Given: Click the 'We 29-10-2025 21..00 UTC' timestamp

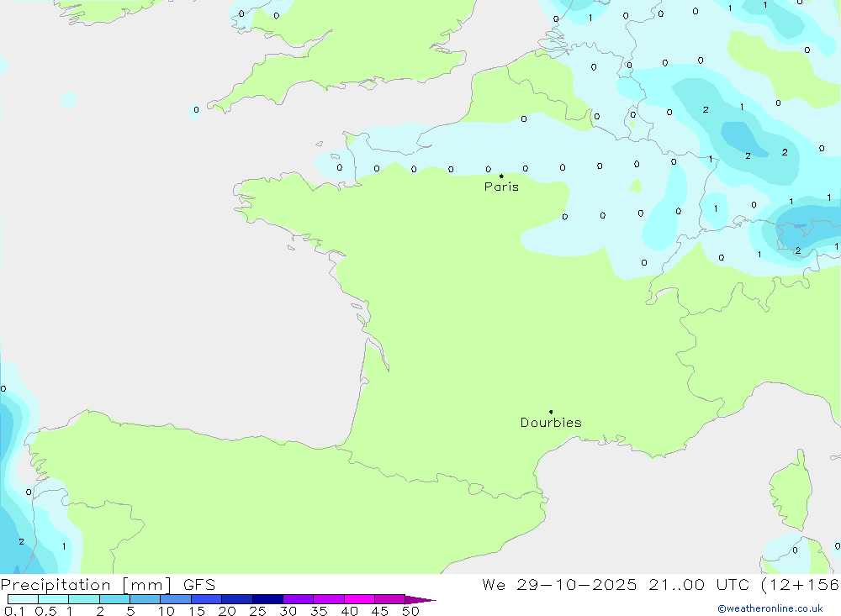Looking at the screenshot, I should (616, 585).
